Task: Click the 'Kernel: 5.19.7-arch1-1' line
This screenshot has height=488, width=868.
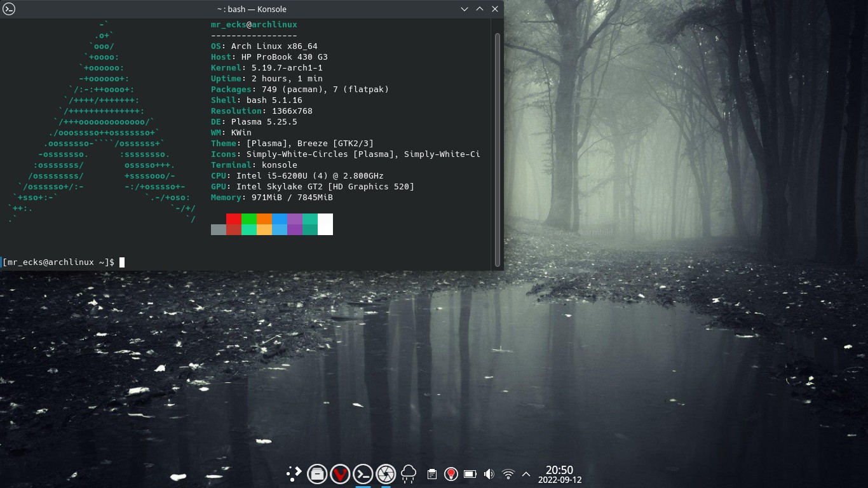Action: (267, 67)
